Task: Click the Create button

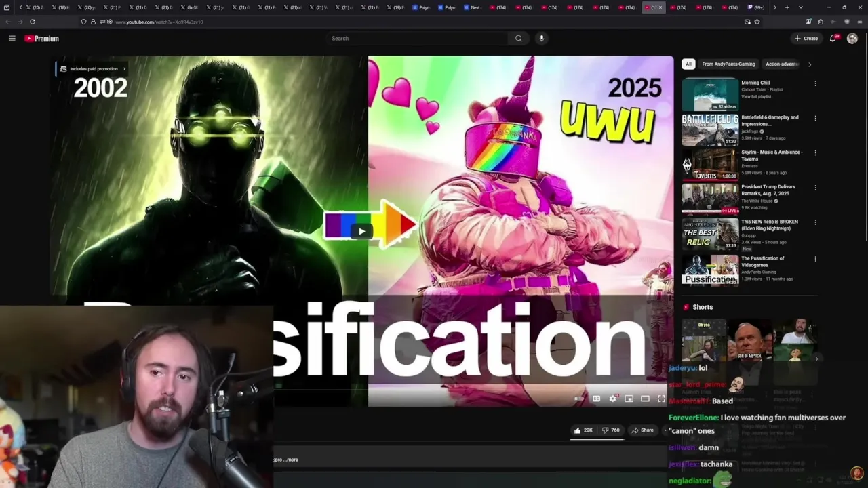Action: point(806,39)
